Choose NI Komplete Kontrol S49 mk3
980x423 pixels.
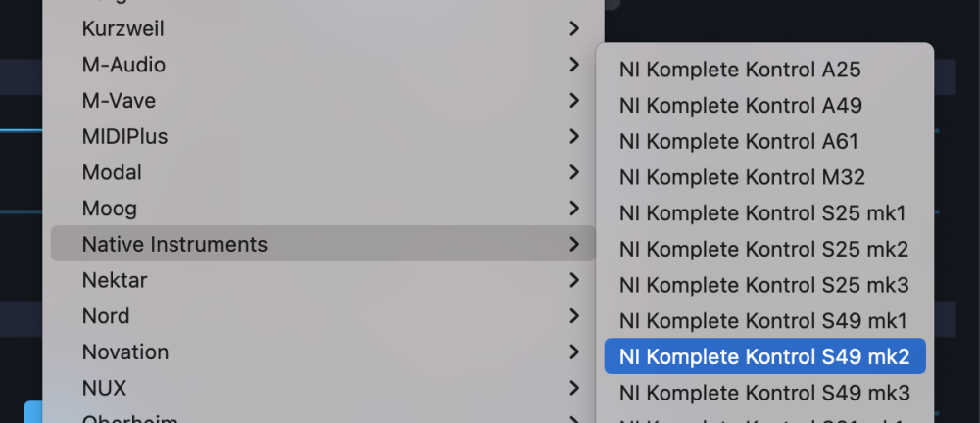[x=765, y=393]
